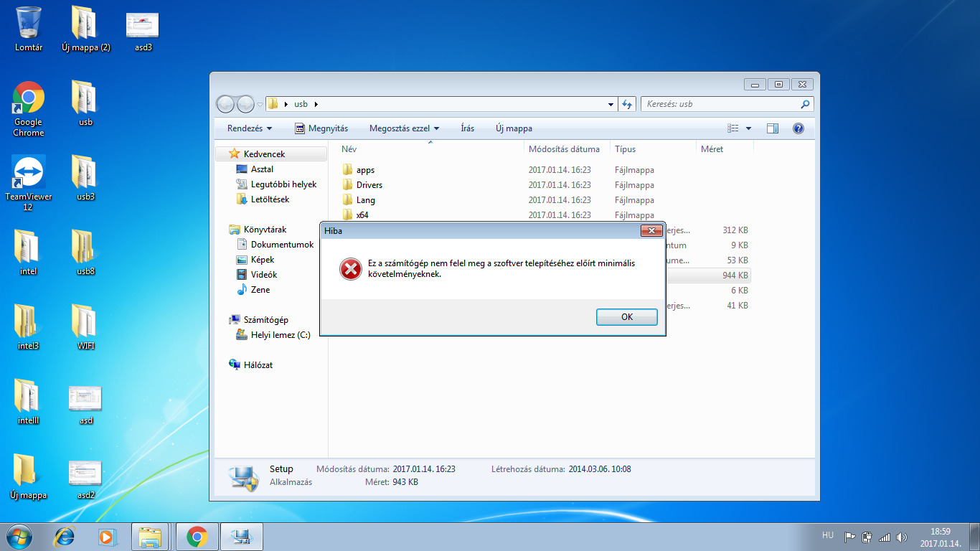The image size is (980, 551).
Task: Click the network signal tray icon
Action: [885, 537]
